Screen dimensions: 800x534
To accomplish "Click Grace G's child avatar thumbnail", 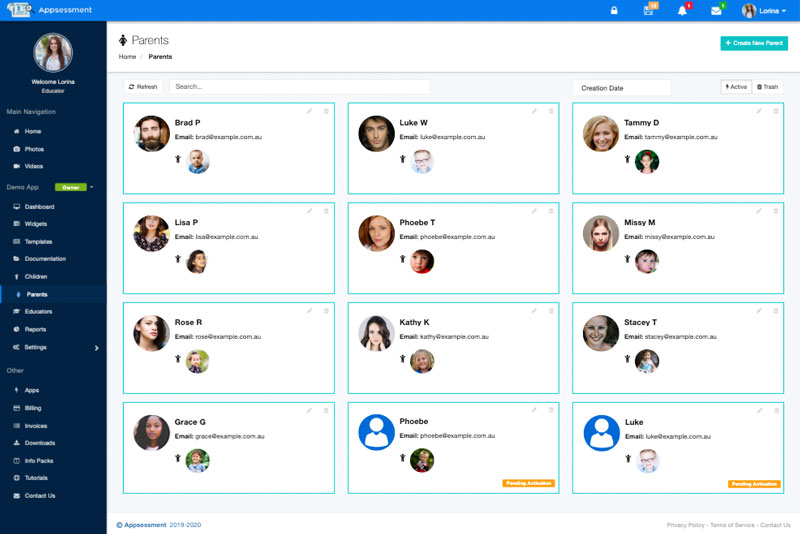I will [x=198, y=460].
